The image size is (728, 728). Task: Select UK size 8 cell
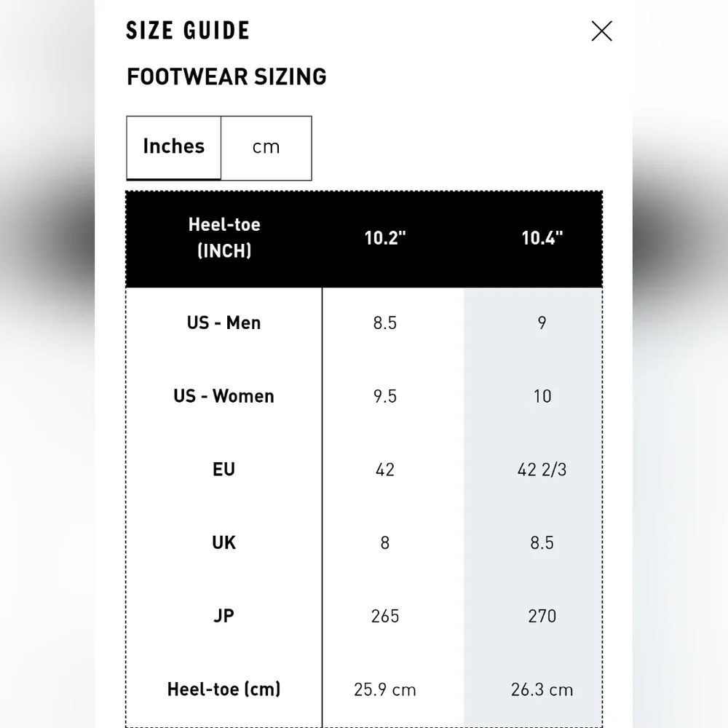coord(385,543)
